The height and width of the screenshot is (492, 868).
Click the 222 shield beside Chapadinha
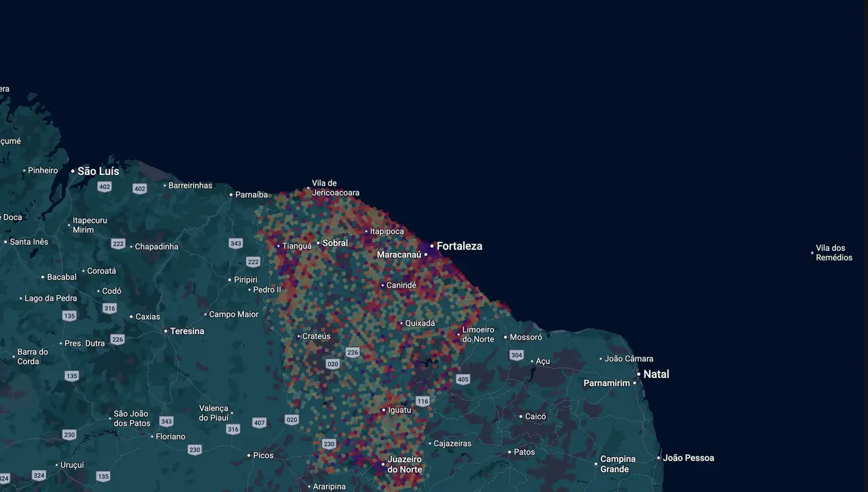tap(118, 244)
